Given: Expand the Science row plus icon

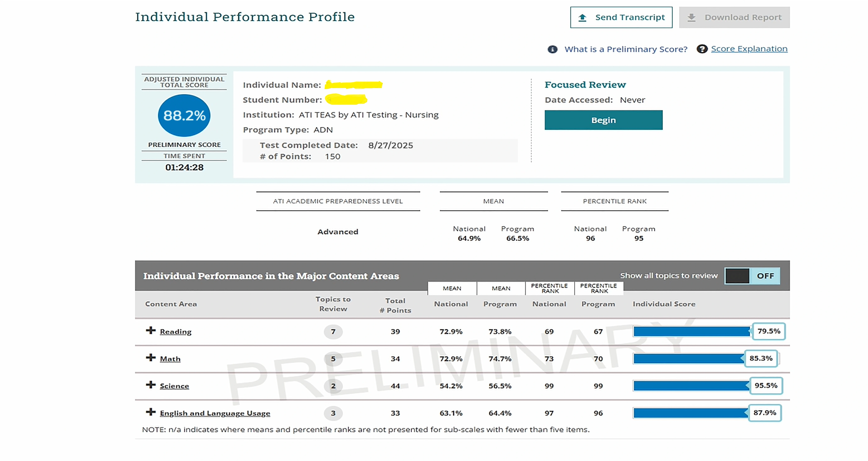Looking at the screenshot, I should 151,385.
